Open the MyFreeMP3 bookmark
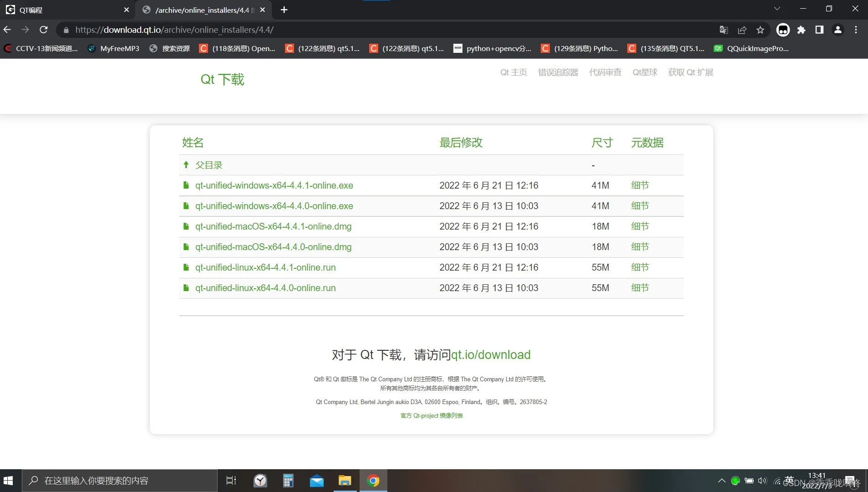868x492 pixels. tap(114, 48)
